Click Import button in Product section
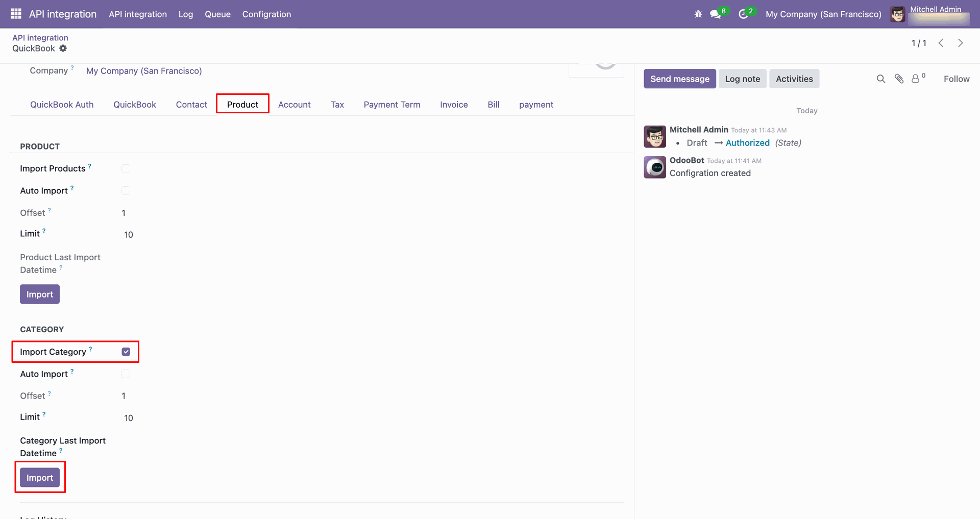 pos(40,294)
